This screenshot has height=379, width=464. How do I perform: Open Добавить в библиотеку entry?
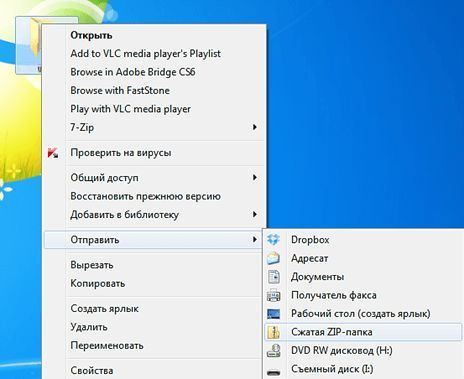coord(154,214)
